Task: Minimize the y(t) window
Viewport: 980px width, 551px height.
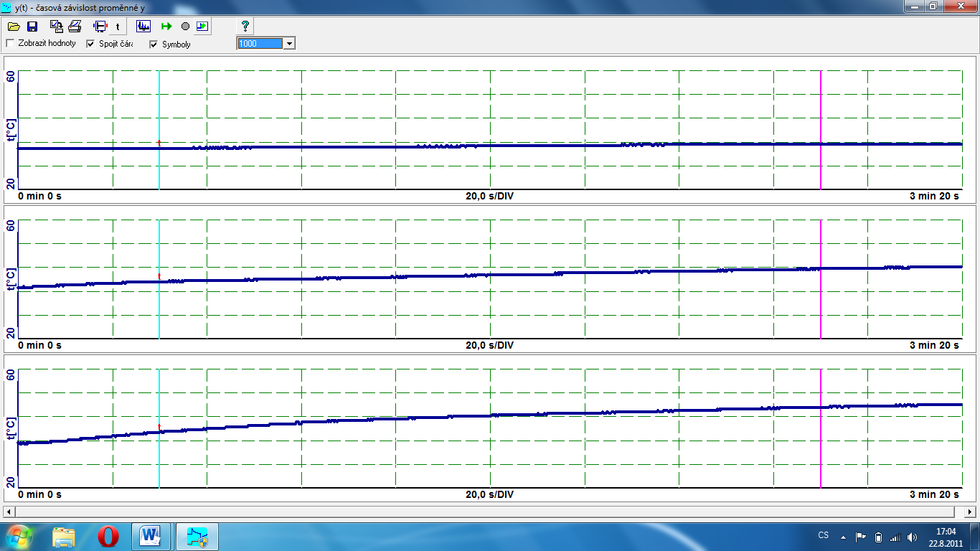Action: click(x=913, y=6)
